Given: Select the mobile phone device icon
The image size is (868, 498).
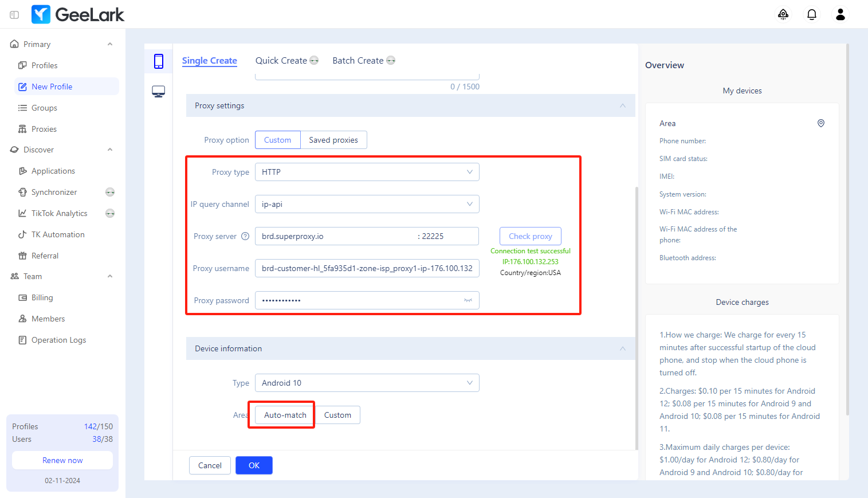Looking at the screenshot, I should [x=159, y=61].
